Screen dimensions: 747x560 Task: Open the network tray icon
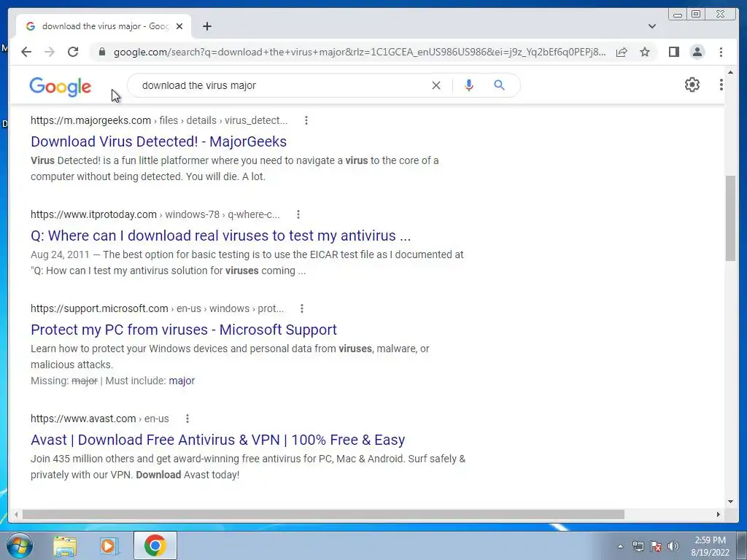[638, 546]
